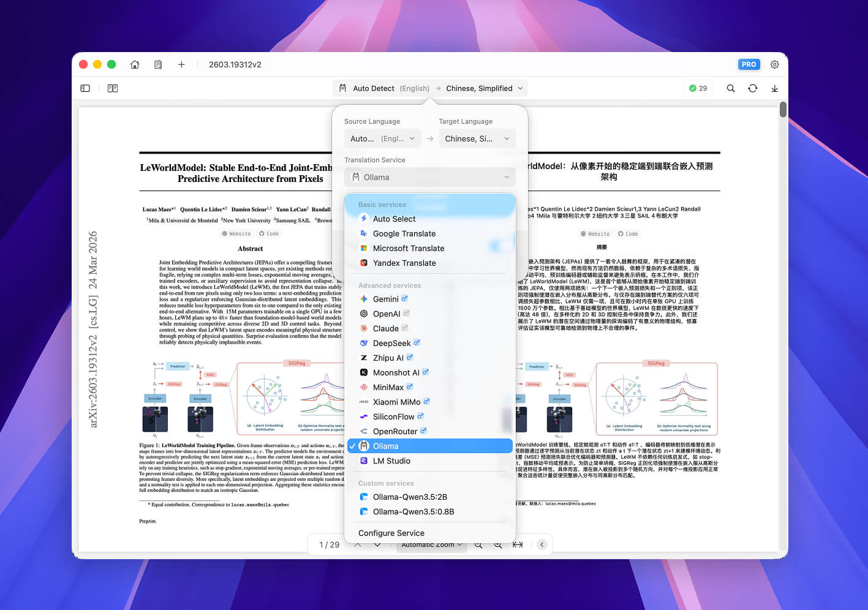Select LM Studio translation service
Screen dimensions: 868x610
pos(430,461)
